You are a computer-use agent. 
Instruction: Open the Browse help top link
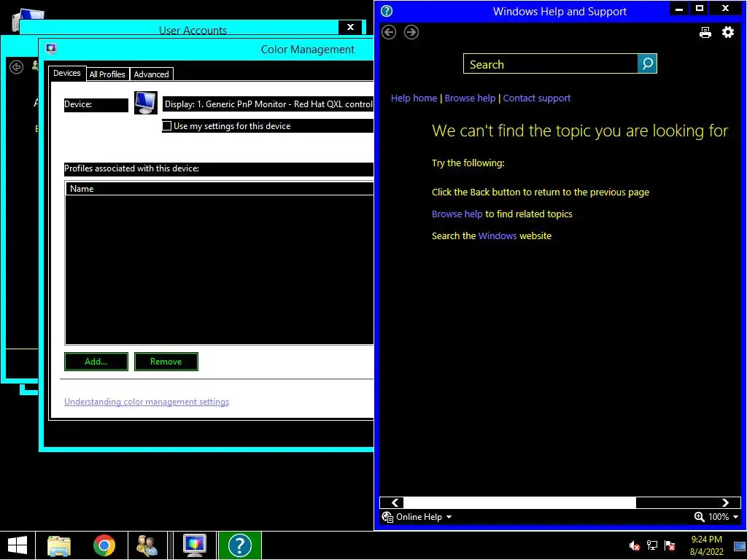471,98
